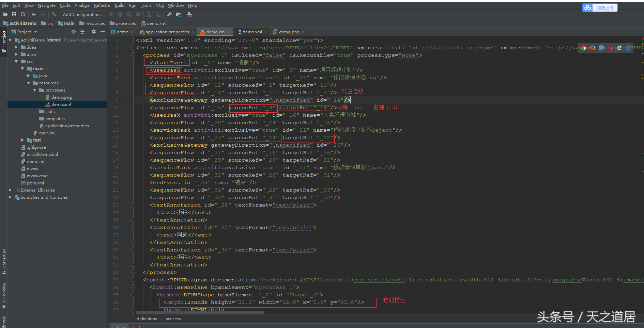Open Project panel gear settings
This screenshot has width=644, height=328.
94,32
